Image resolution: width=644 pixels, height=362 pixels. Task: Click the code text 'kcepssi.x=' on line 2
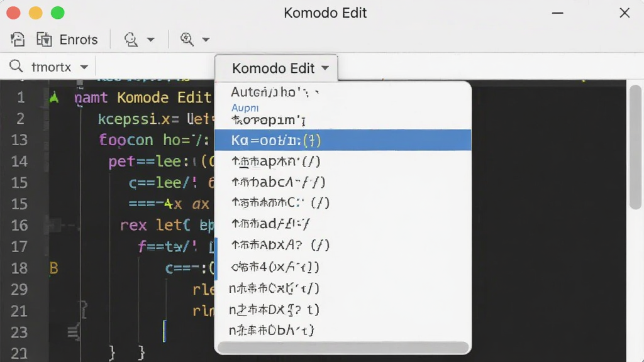(x=138, y=119)
